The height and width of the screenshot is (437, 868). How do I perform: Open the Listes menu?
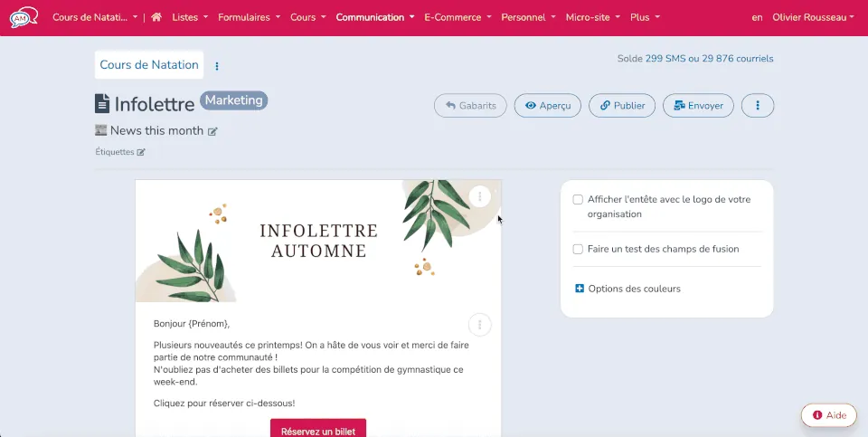(x=190, y=17)
